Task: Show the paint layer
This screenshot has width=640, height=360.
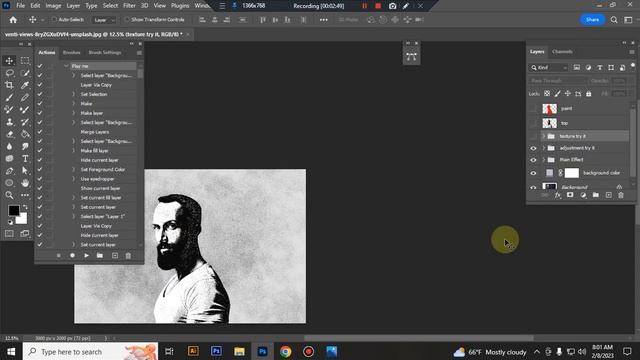Action: coord(533,109)
